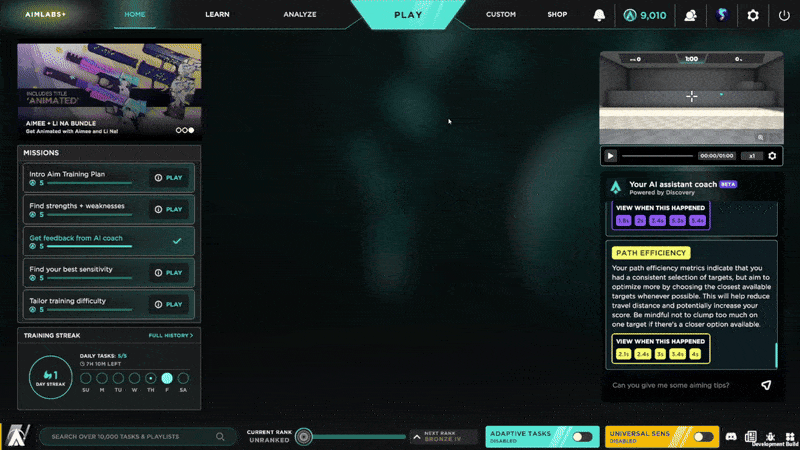The width and height of the screenshot is (800, 450).
Task: Change replay speed x1
Action: coord(752,156)
